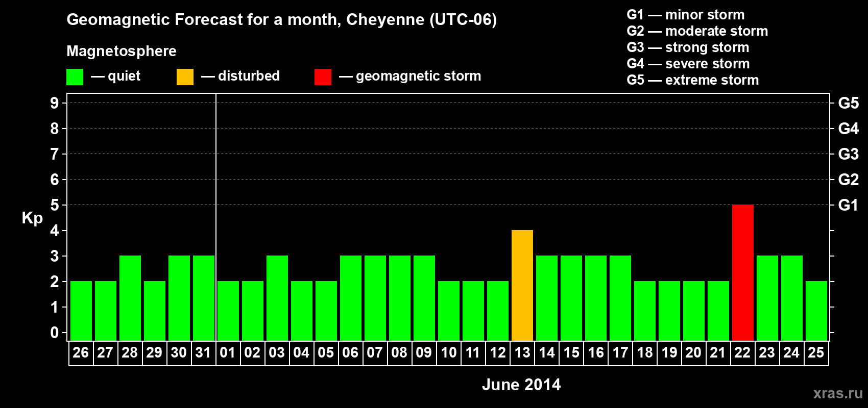
Task: Click the 'G1 — minor storm' legend line
Action: point(685,15)
